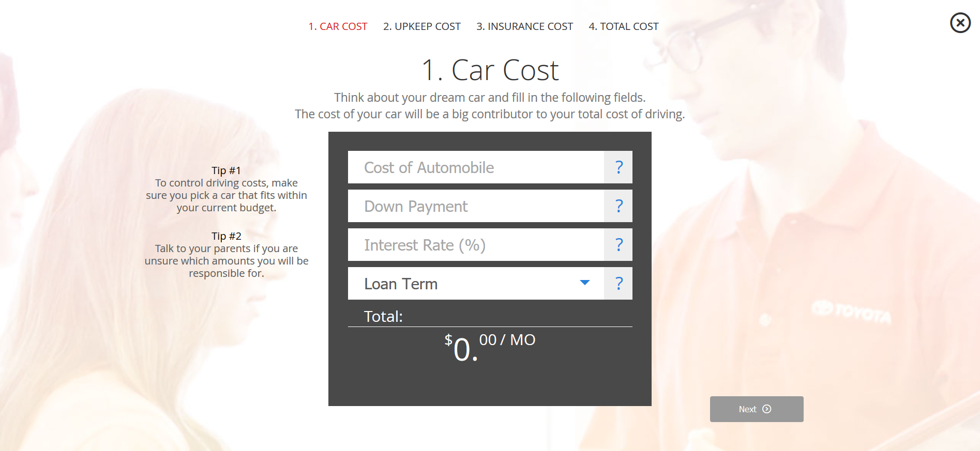Open the 4. Total Cost tab

coord(624,26)
